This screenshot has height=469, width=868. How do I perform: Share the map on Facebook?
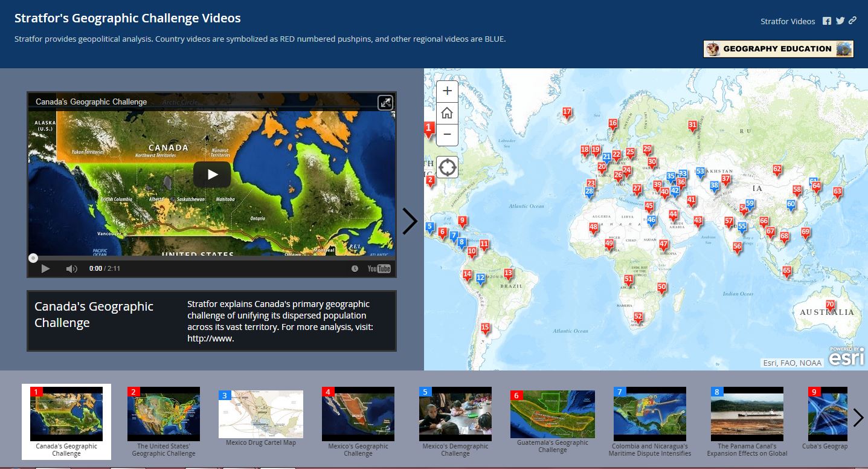826,20
